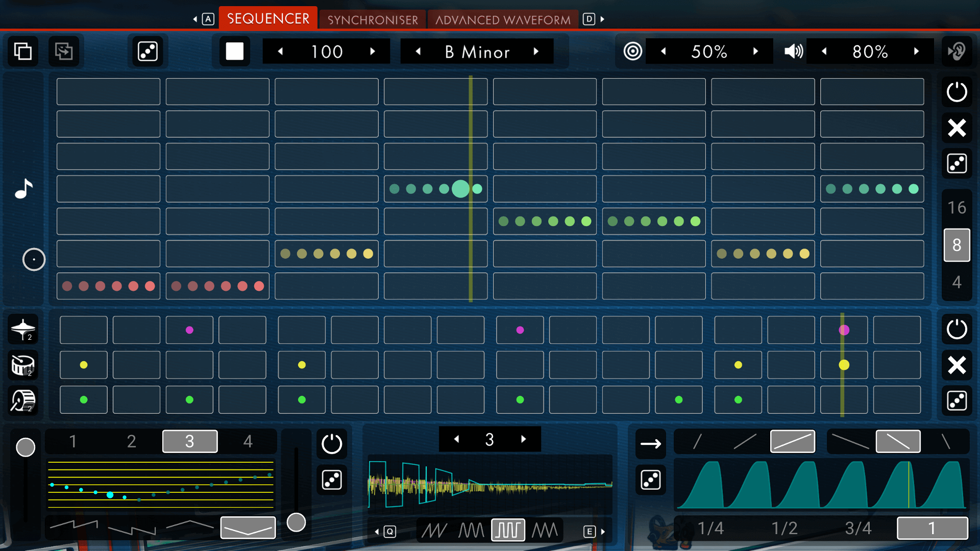Switch to next key after B Minor

536,52
